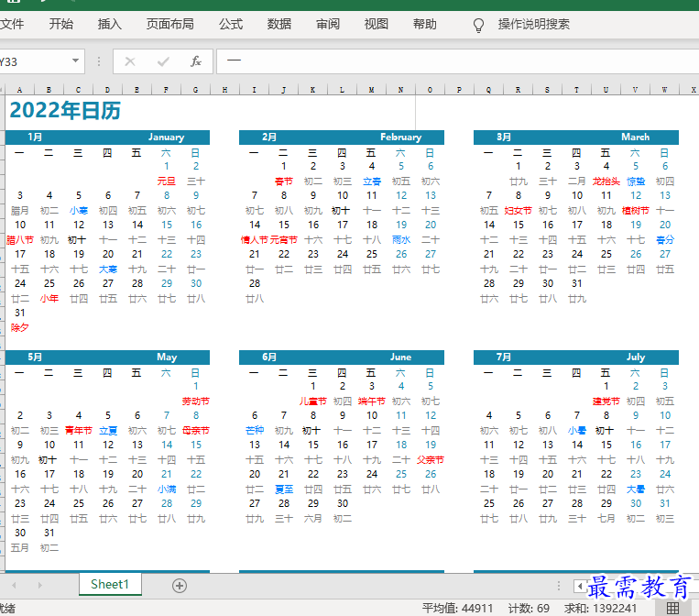The height and width of the screenshot is (616, 699).
Task: Click the 劳动节 cell in May
Action: tap(196, 401)
